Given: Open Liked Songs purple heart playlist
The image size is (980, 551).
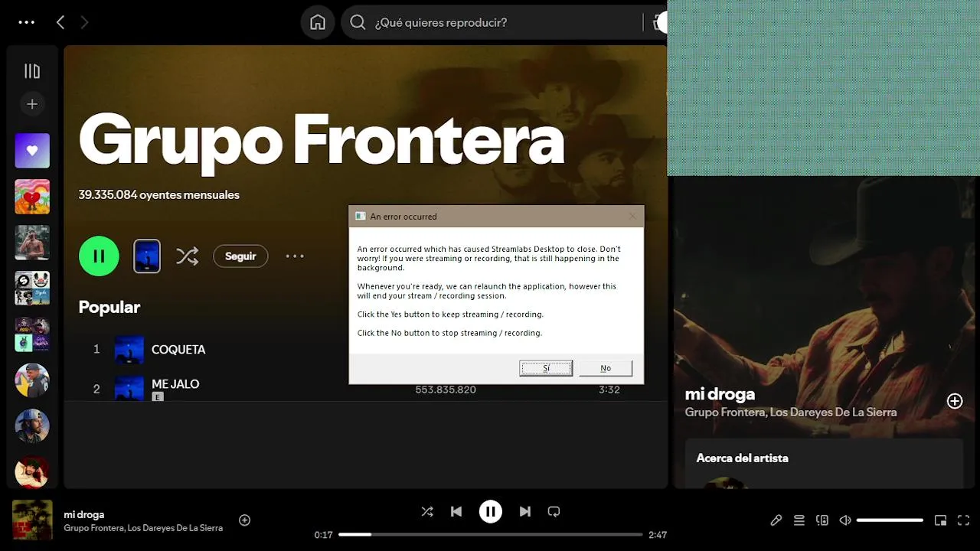Looking at the screenshot, I should click(32, 151).
